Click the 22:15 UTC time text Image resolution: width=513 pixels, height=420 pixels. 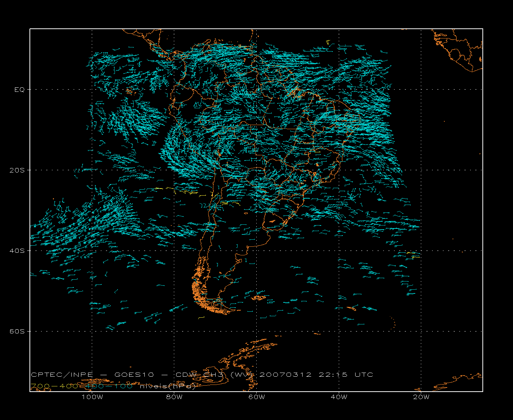click(x=346, y=374)
